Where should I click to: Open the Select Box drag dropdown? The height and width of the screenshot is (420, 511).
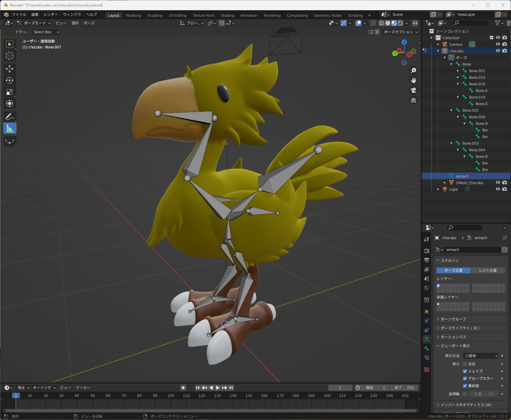point(46,32)
